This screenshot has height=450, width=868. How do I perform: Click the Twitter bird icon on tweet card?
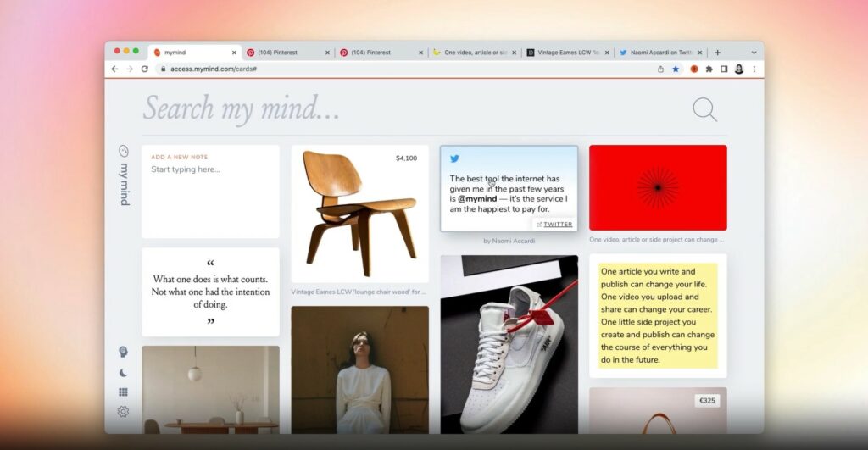(x=454, y=158)
